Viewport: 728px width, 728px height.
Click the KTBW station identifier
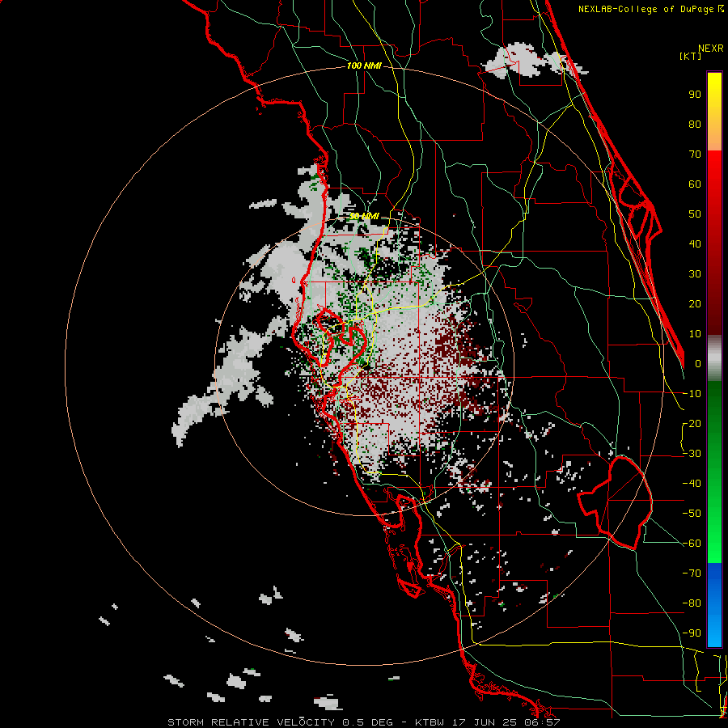[430, 722]
